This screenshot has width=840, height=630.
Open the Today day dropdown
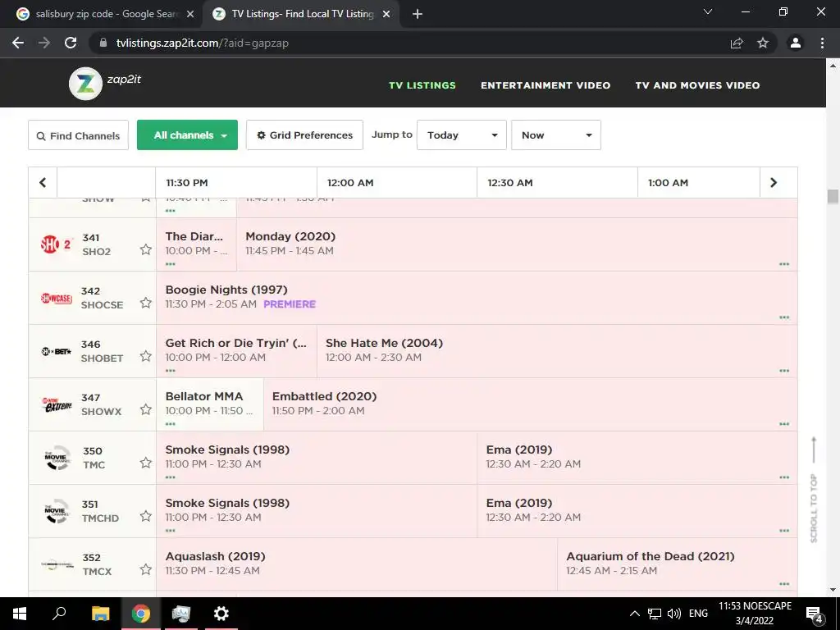coord(462,135)
